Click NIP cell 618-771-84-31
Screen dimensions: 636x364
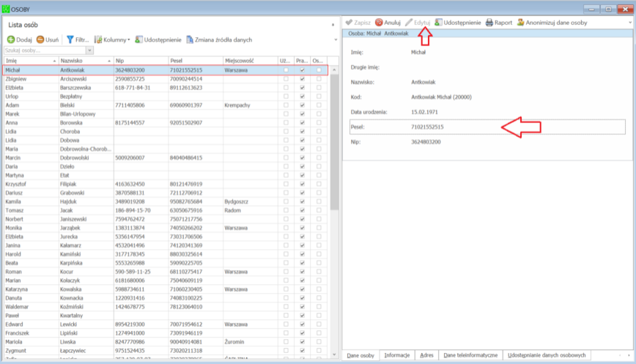tap(141, 88)
